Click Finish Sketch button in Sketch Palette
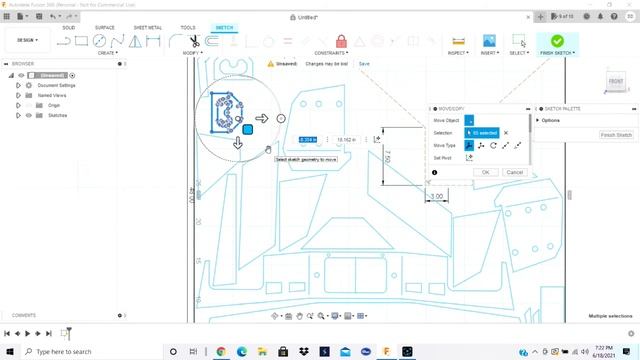Image resolution: width=640 pixels, height=360 pixels. pyautogui.click(x=616, y=135)
